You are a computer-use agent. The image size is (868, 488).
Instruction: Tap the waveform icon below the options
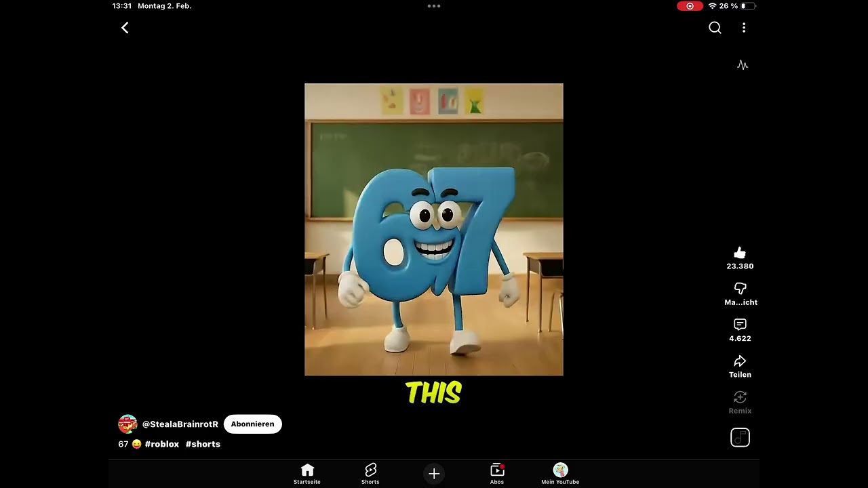click(743, 65)
